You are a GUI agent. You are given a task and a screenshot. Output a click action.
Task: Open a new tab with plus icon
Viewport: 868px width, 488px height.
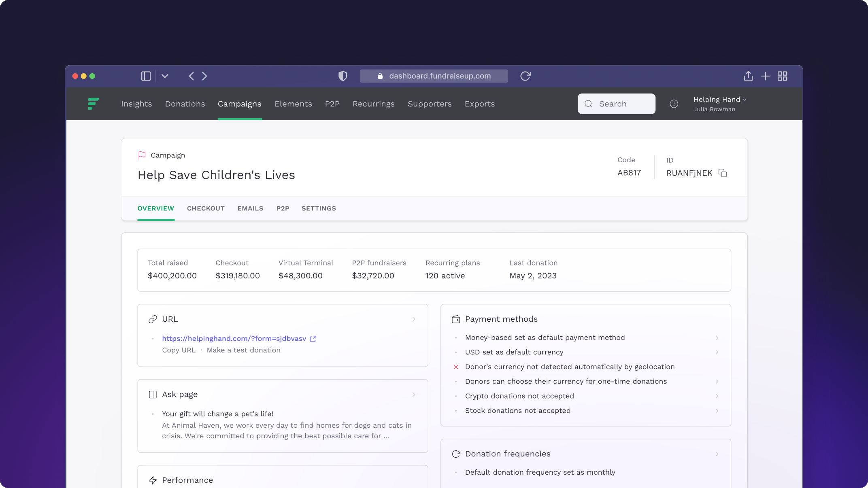(x=765, y=76)
